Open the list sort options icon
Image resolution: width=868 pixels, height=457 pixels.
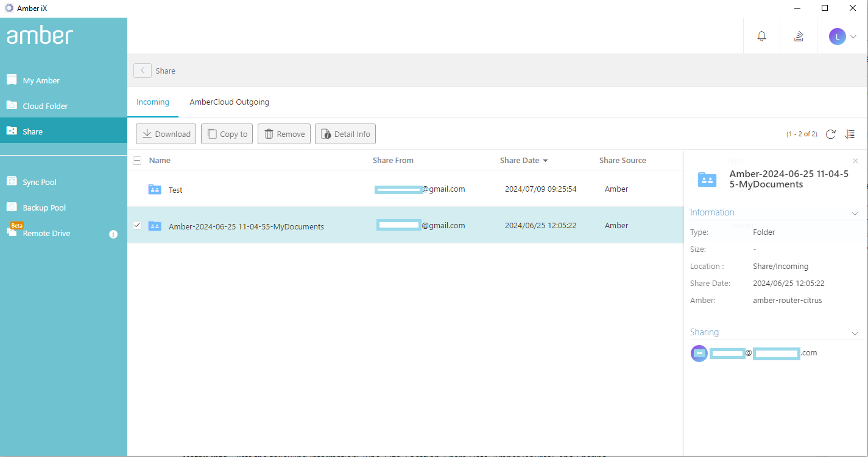[850, 134]
